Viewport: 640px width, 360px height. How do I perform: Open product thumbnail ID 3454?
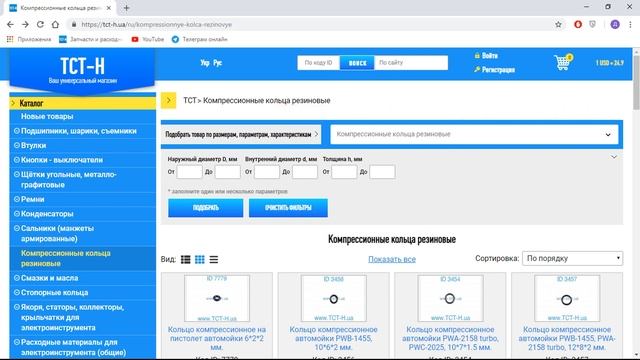coord(450,298)
